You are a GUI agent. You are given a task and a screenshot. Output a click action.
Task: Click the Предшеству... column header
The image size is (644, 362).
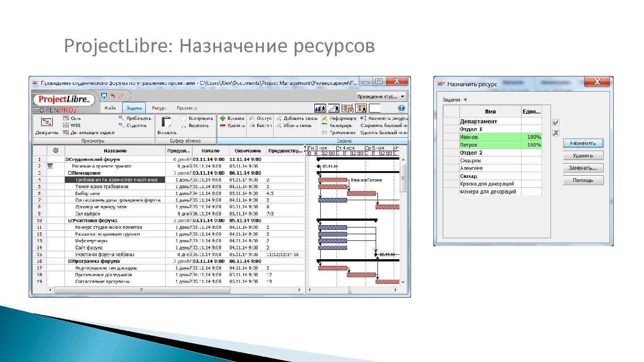[285, 151]
